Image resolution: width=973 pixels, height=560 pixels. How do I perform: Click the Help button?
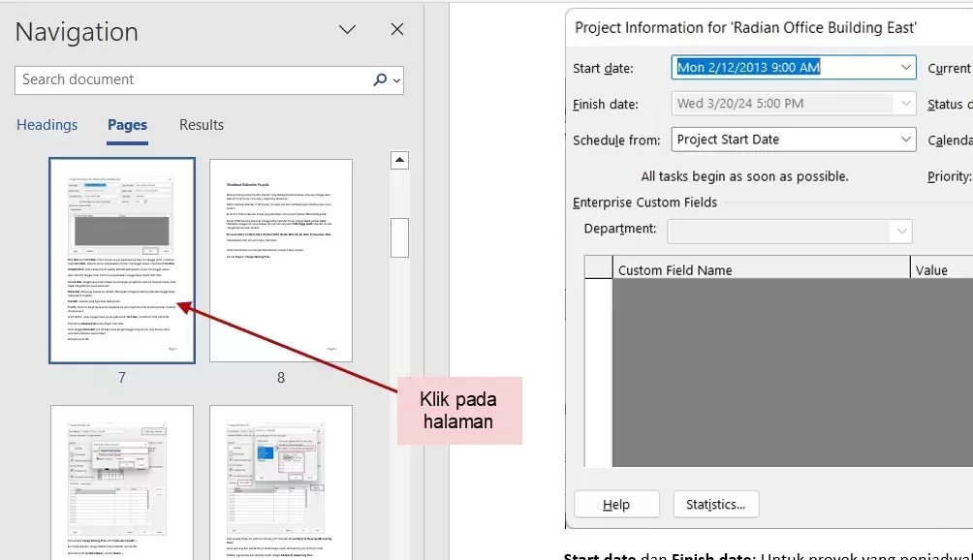[x=616, y=505]
